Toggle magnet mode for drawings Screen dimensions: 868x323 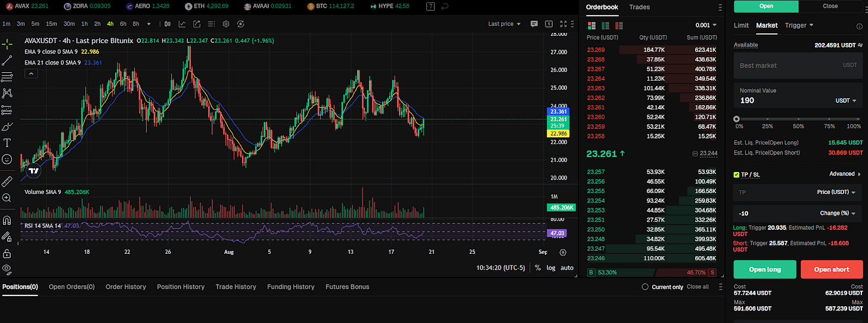7,220
